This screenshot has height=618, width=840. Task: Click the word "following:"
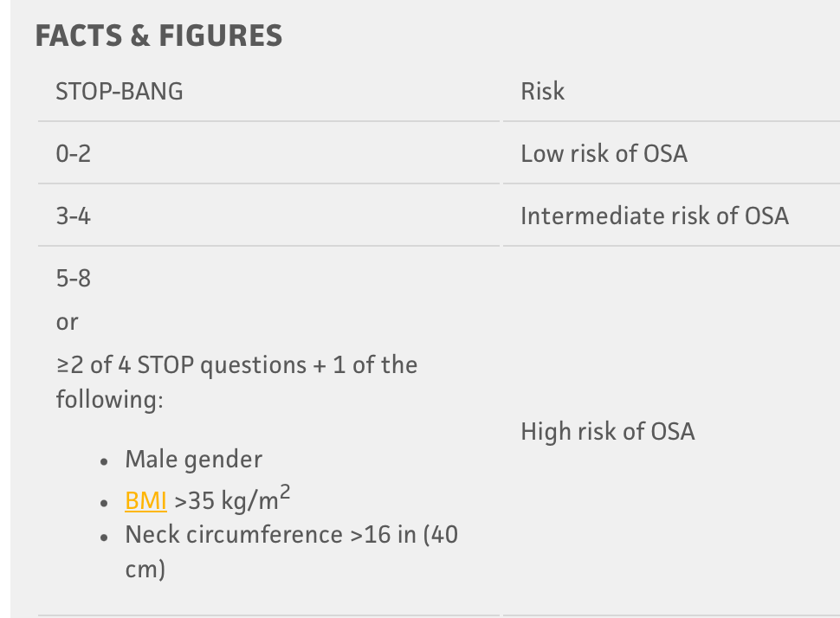(x=109, y=400)
